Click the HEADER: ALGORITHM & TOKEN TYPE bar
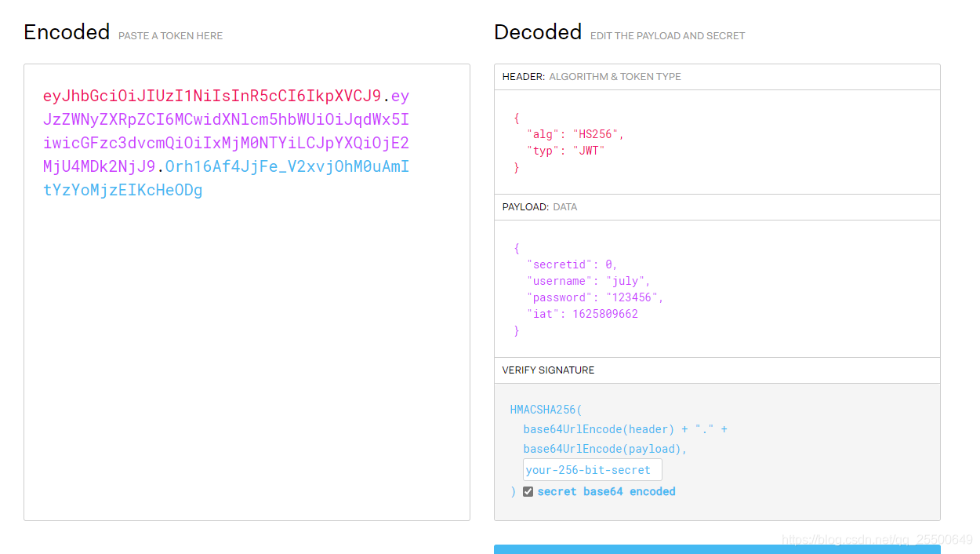This screenshot has width=980, height=554. pyautogui.click(x=717, y=76)
